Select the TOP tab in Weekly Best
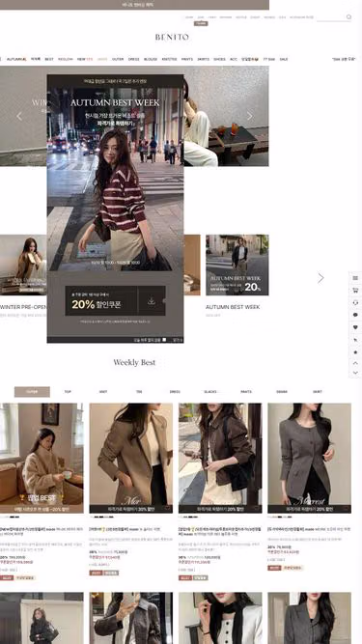Viewport: 362px width, 644px height. (68, 392)
